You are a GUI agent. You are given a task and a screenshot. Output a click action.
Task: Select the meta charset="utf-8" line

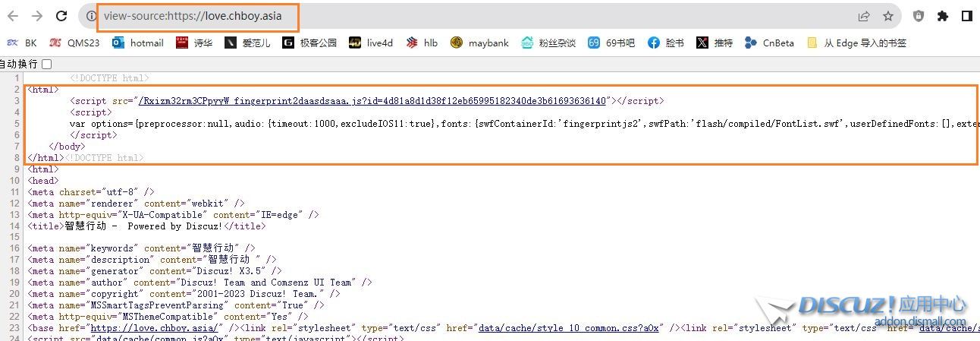click(91, 191)
